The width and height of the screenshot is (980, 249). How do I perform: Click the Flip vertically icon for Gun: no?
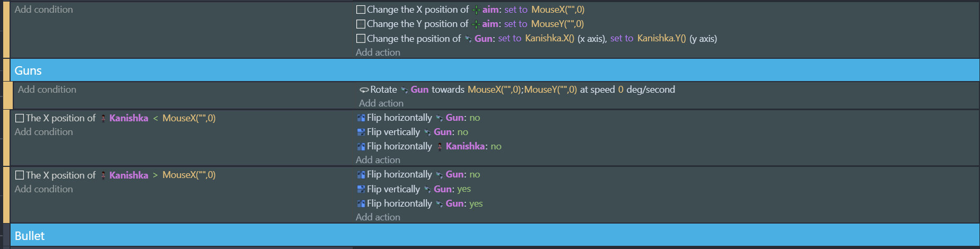tap(361, 132)
